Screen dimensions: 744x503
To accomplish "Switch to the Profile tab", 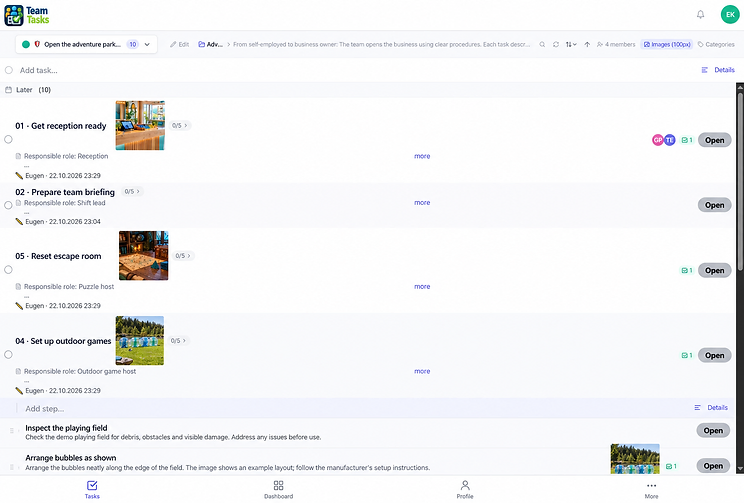I will coord(465,489).
